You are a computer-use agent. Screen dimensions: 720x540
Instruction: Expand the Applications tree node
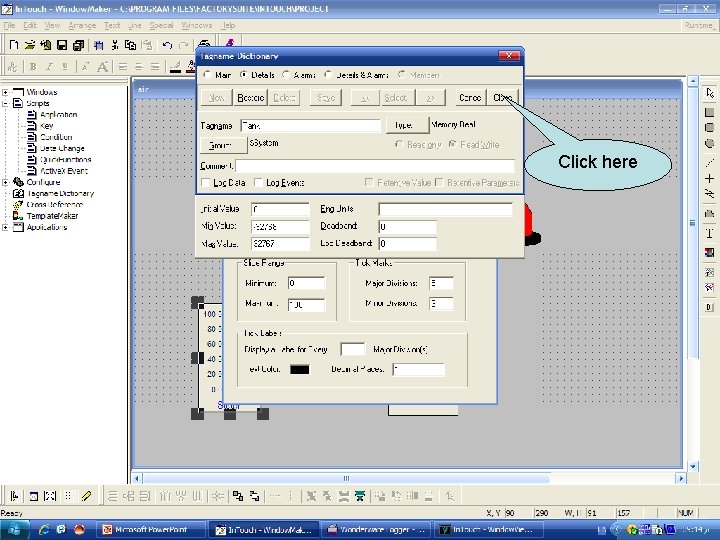pos(6,227)
